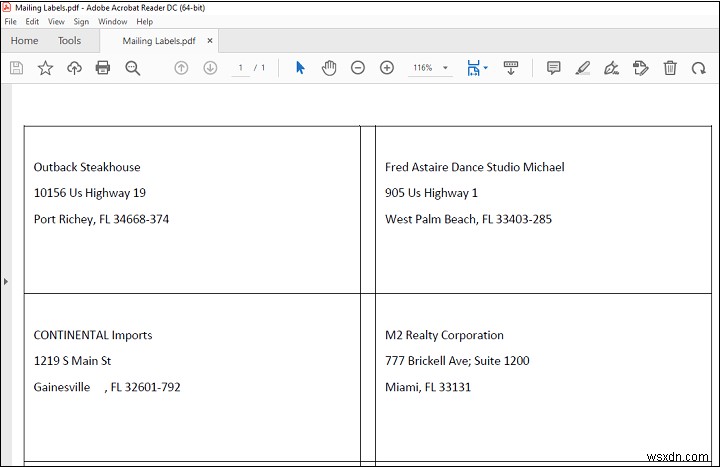Click the 10156 Us Highway 19 address
This screenshot has width=720, height=467.
click(x=90, y=193)
